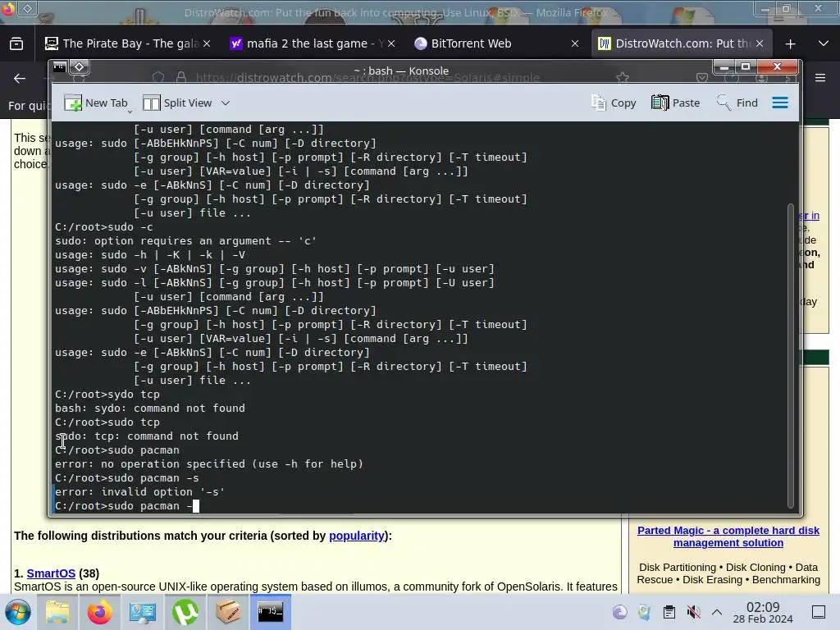
Task: Close the BitTorrent Web tab
Action: click(x=575, y=44)
